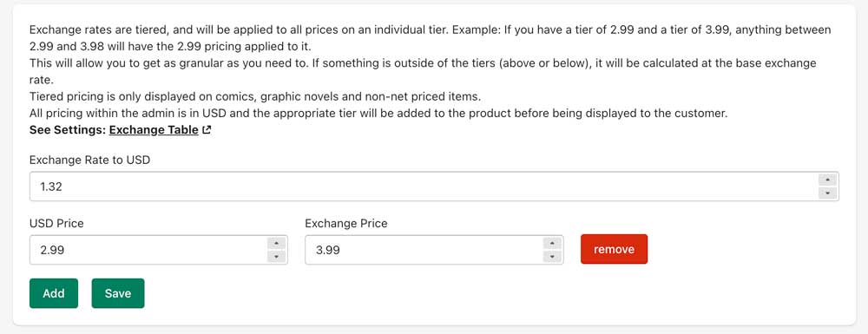
Task: Click the external link icon beside Exchange Table
Action: [x=207, y=130]
